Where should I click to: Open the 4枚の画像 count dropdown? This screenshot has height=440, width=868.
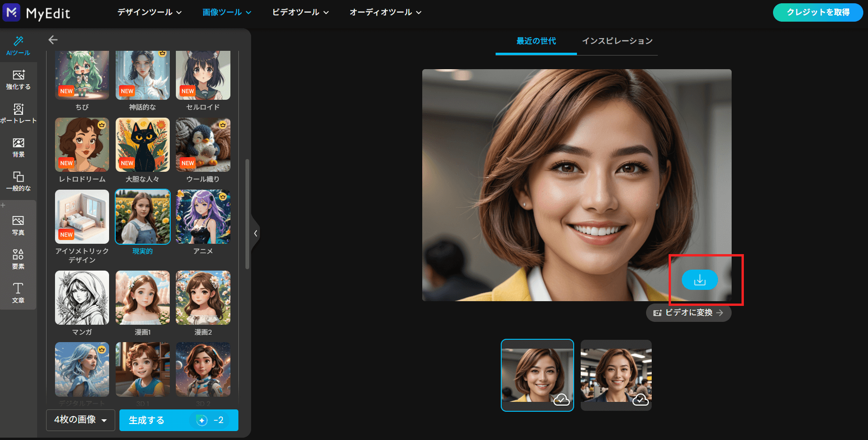pyautogui.click(x=80, y=420)
